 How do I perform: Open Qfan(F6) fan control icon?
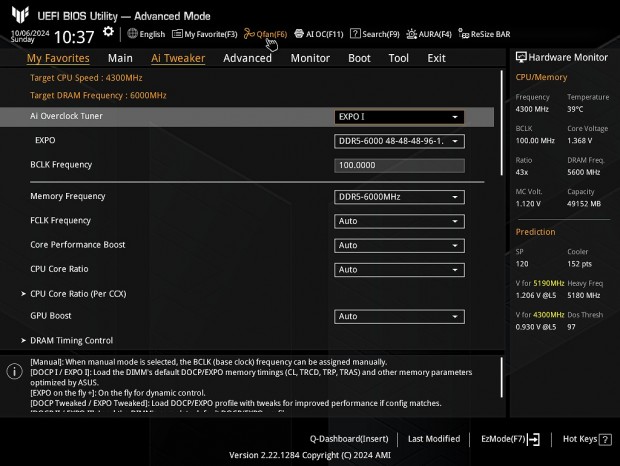[249, 34]
